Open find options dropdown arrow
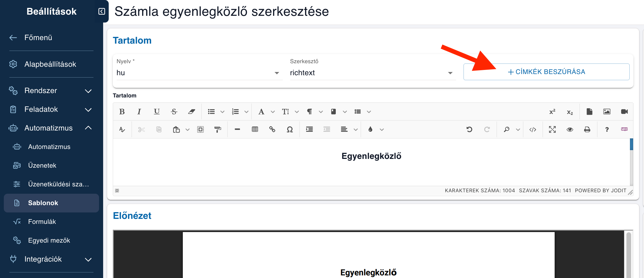This screenshot has width=644, height=278. tap(518, 130)
